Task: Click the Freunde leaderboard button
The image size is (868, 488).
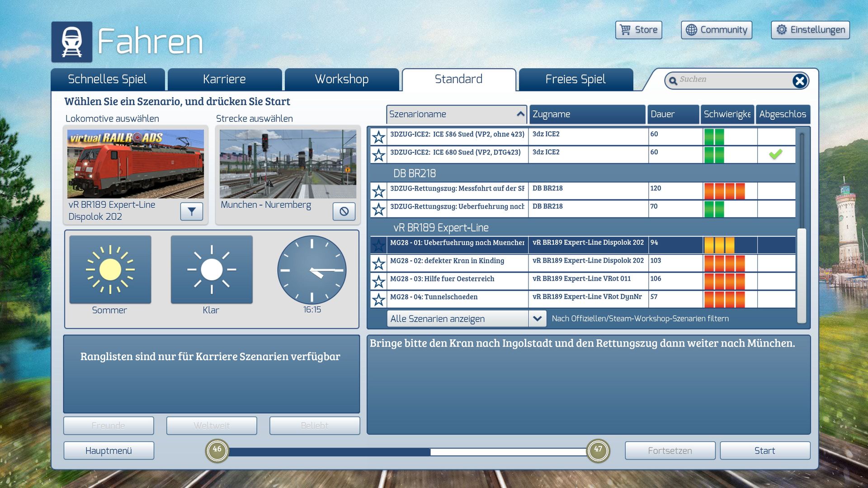Action: (108, 426)
